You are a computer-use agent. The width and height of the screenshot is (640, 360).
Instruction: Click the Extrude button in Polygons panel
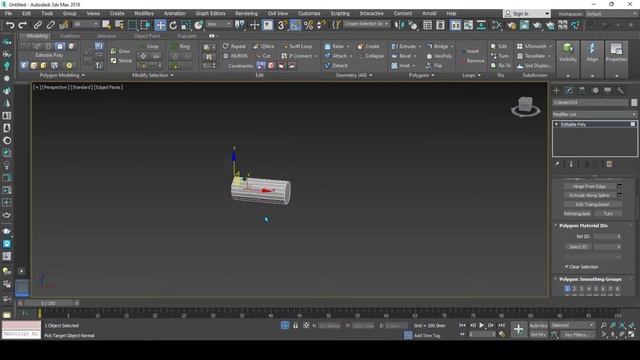click(x=403, y=46)
